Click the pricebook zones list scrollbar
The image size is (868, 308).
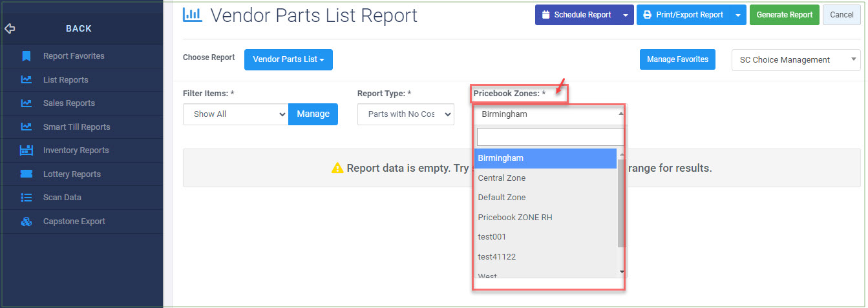click(x=621, y=203)
